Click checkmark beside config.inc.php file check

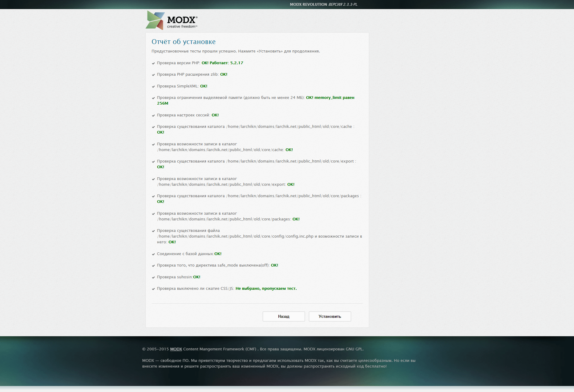point(154,231)
